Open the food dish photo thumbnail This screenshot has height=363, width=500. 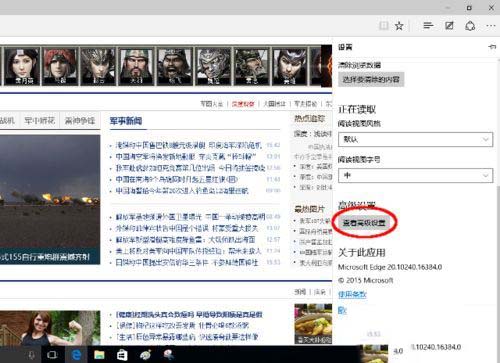pos(313,323)
